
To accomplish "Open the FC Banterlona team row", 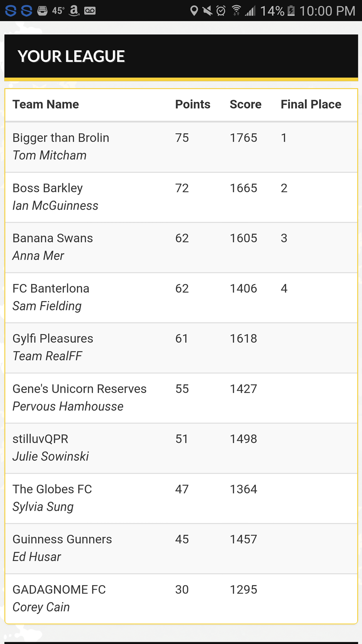I will coord(181,298).
